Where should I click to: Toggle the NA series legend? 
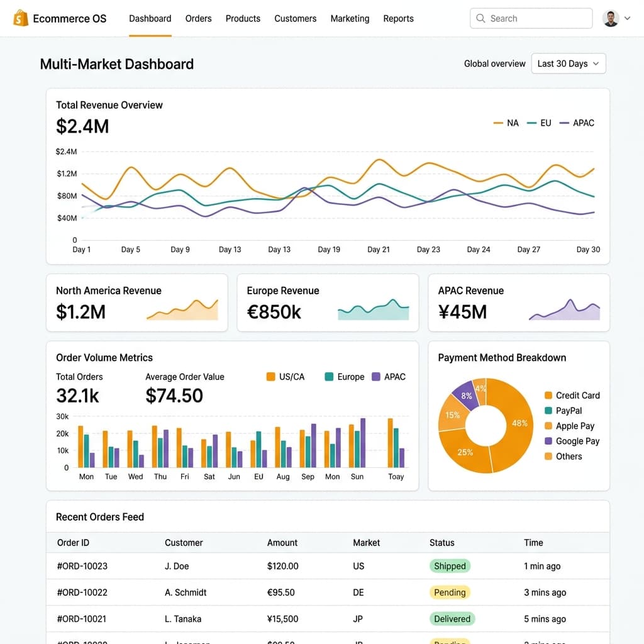coord(506,123)
